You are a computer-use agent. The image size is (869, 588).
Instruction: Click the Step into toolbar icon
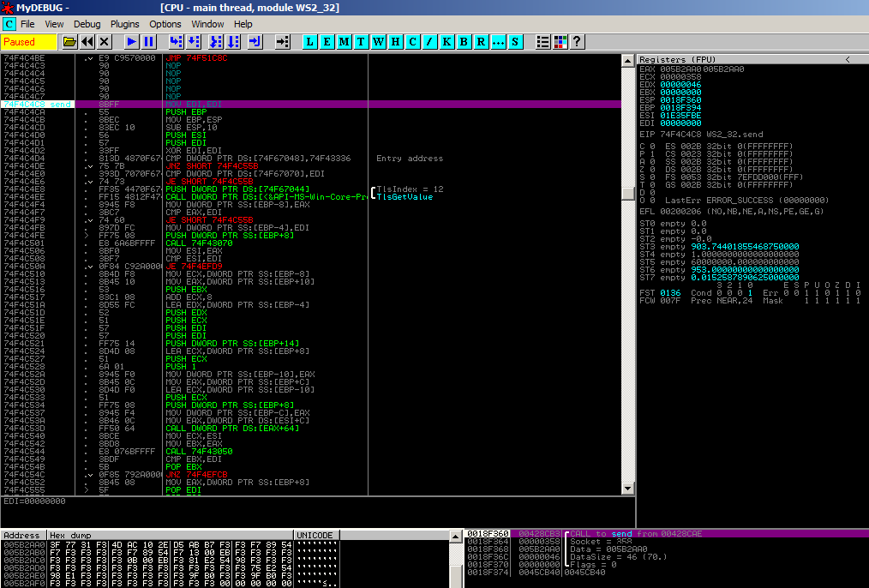point(176,41)
